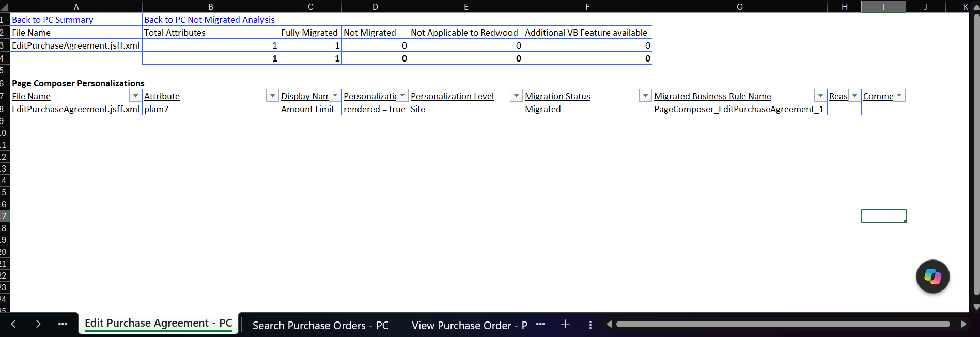The width and height of the screenshot is (980, 337).
Task: Click the horizontal scrollbar's right arrow
Action: (x=963, y=324)
